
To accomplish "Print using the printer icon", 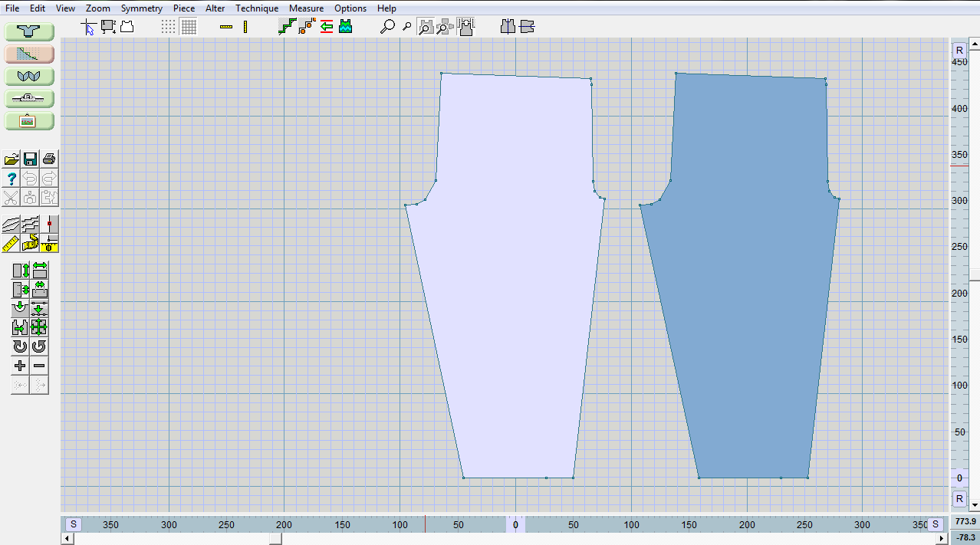I will (x=49, y=159).
